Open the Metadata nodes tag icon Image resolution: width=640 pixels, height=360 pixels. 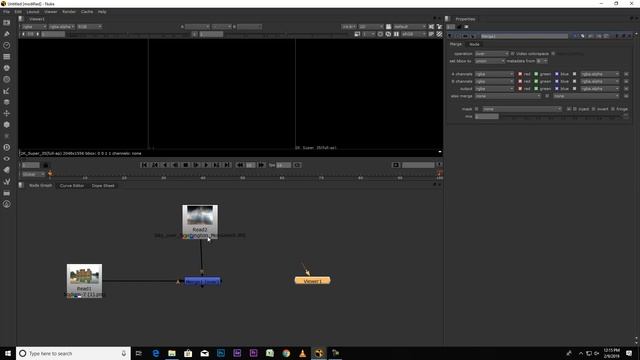(7, 170)
